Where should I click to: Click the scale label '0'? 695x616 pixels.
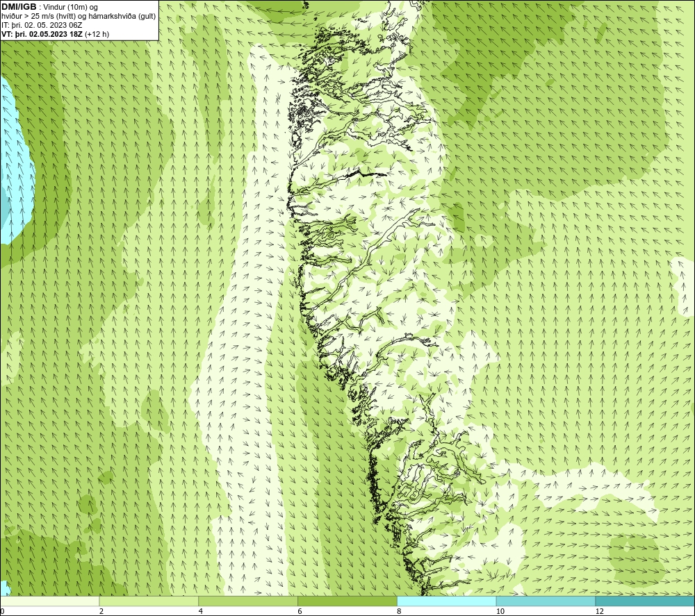[2, 612]
